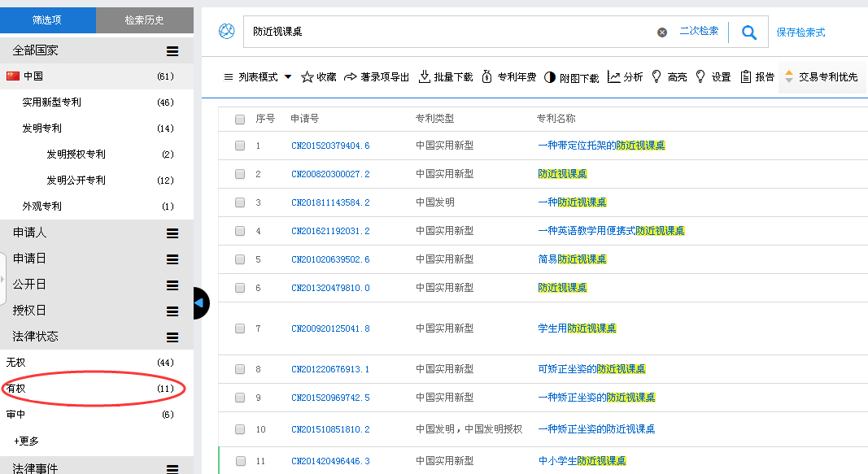Expand the 公开日 filter section
The image size is (868, 474).
(172, 285)
